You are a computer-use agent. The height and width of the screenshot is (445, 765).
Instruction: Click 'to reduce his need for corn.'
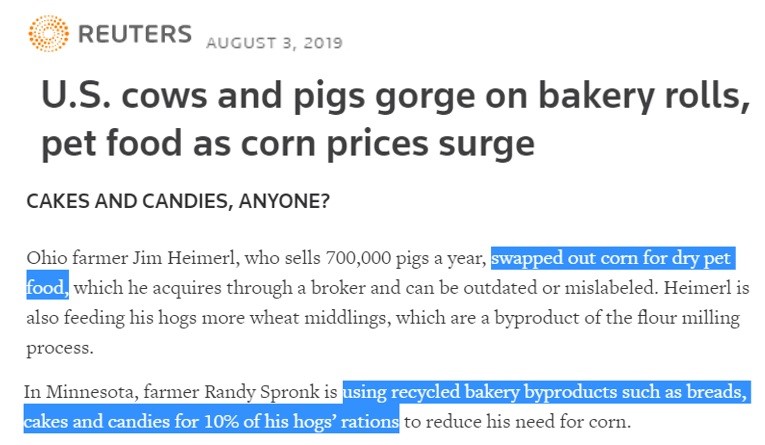click(518, 421)
